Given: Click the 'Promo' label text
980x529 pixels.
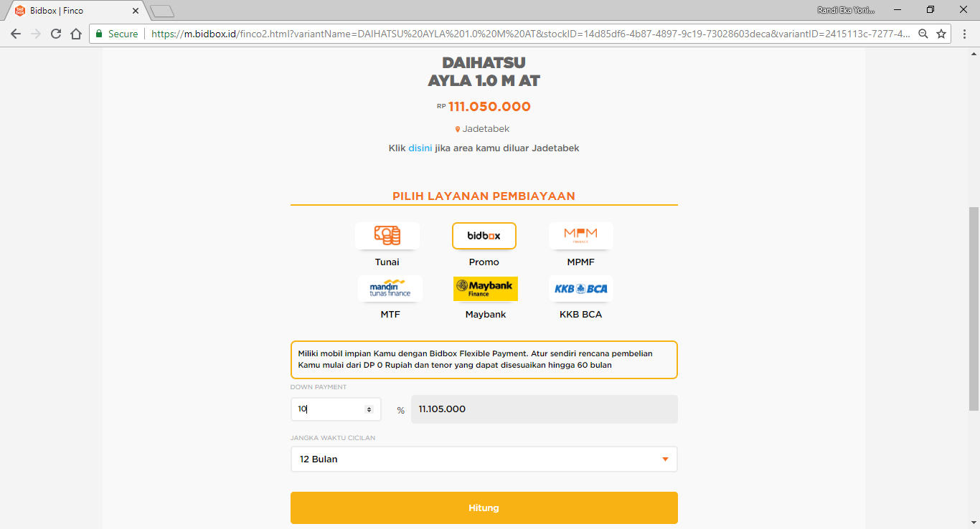Looking at the screenshot, I should (x=484, y=262).
